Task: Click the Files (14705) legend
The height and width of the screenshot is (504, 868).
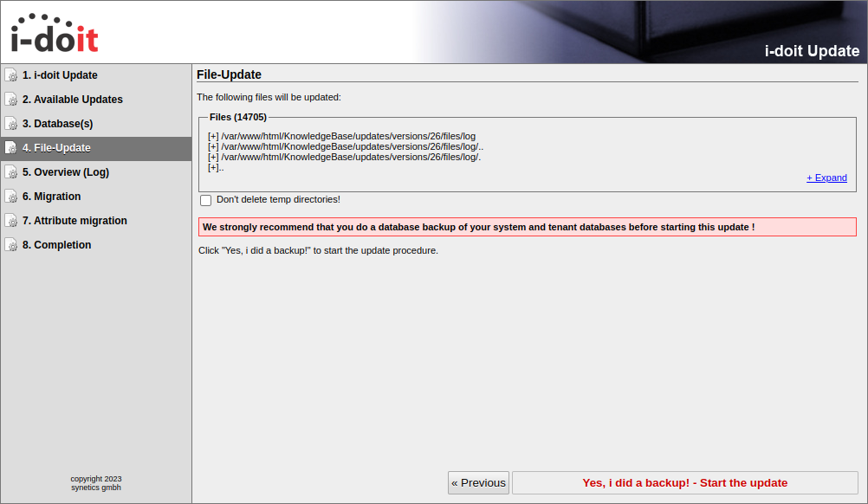Action: (x=238, y=117)
